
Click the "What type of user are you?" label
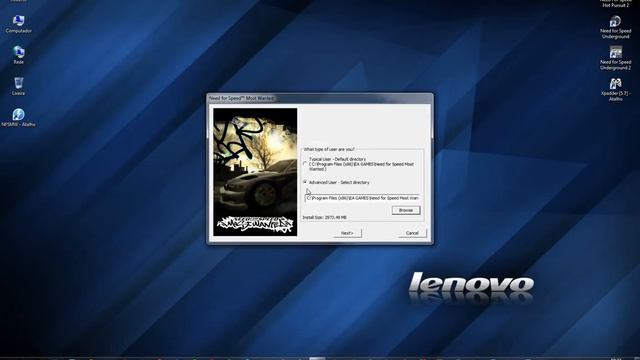tap(329, 149)
